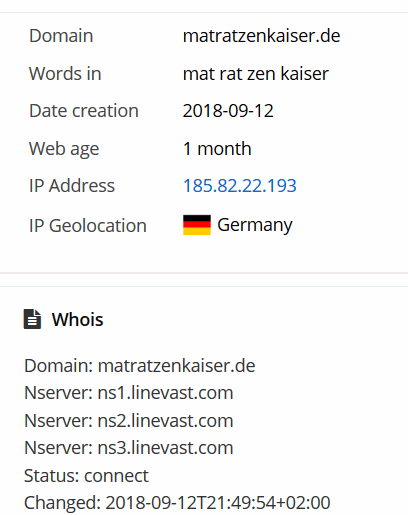The image size is (408, 515).
Task: Click the Status: connect line
Action: [86, 475]
